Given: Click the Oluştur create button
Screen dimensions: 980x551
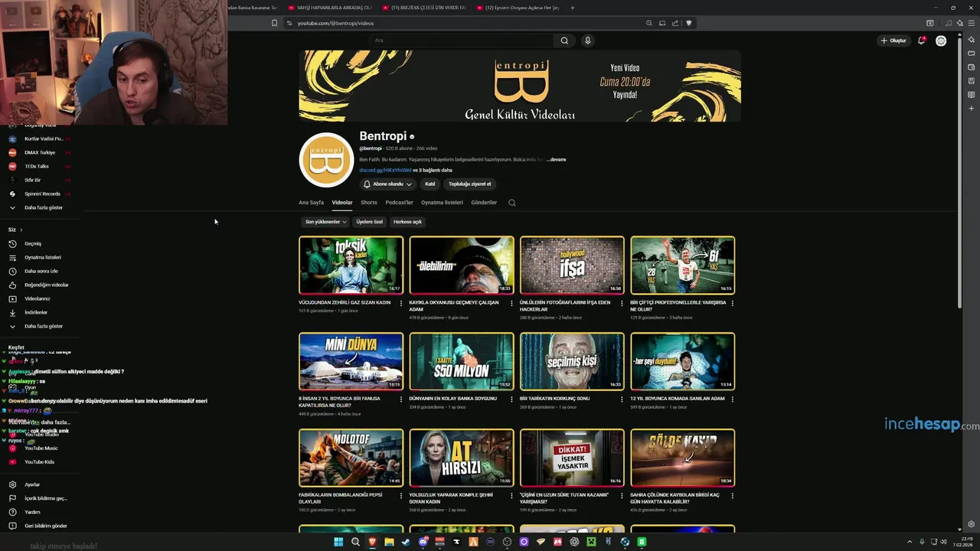Looking at the screenshot, I should tap(893, 41).
